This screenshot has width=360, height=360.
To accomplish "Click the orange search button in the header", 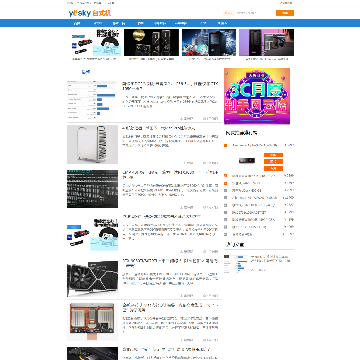I will [x=285, y=13].
